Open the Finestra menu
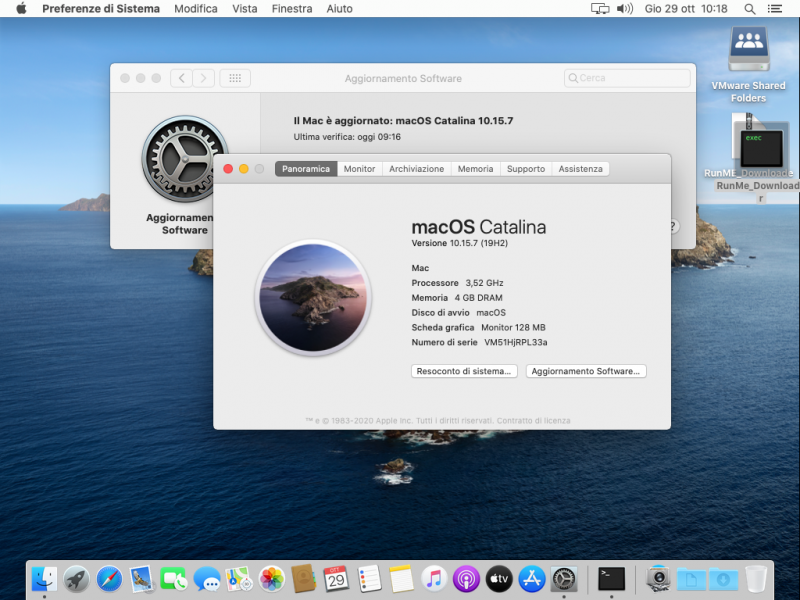This screenshot has height=600, width=800. [292, 9]
